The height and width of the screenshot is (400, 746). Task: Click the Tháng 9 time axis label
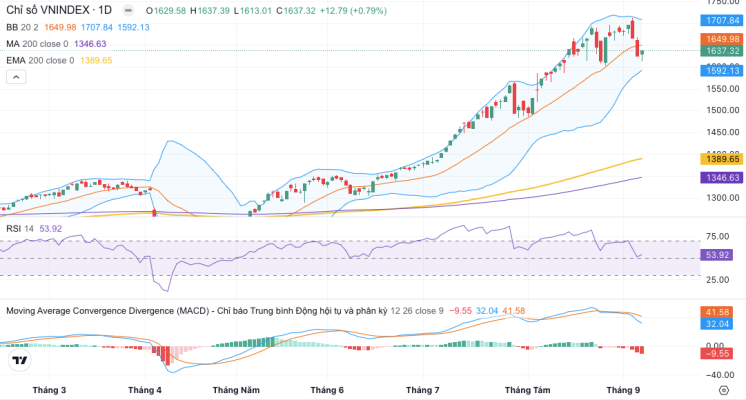pos(623,390)
